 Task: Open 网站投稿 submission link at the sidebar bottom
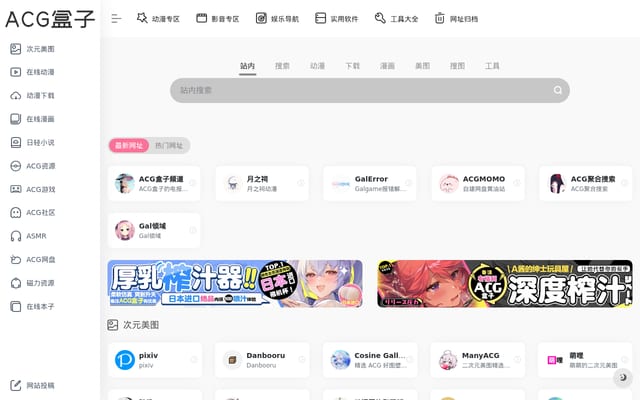[x=32, y=385]
